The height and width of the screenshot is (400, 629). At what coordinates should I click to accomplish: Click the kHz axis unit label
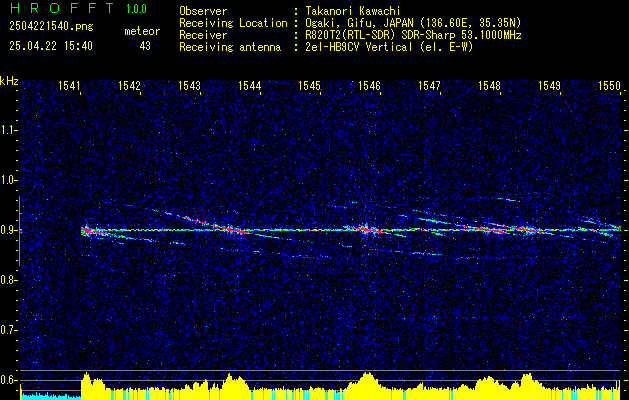9,81
